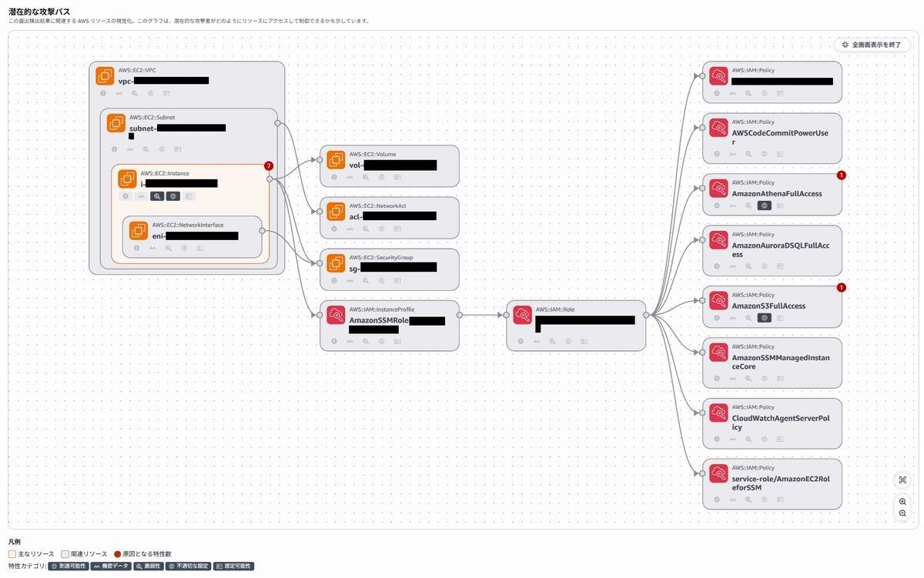Open the misconfiguration trait on AmazonAthenaFullAccess
Image resolution: width=924 pixels, height=578 pixels.
(x=765, y=205)
